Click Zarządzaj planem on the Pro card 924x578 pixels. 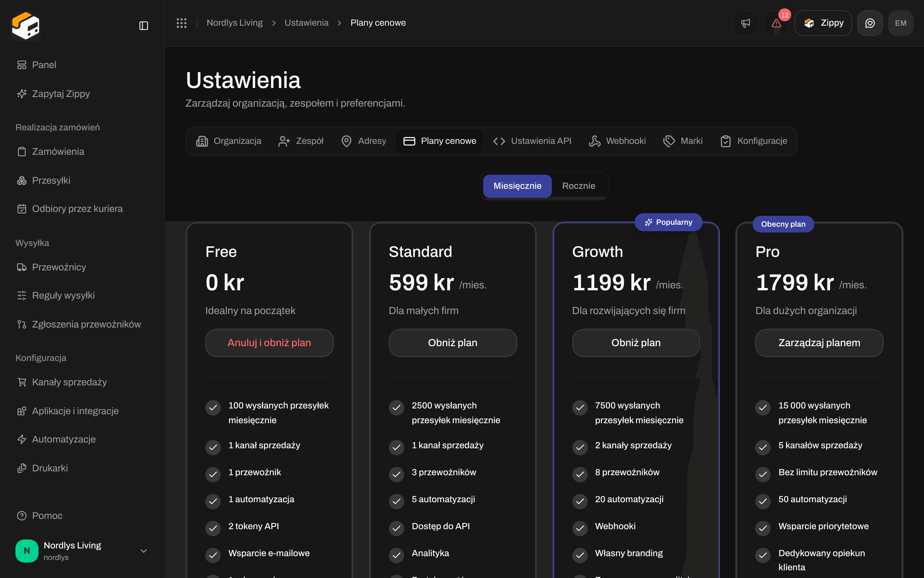(819, 343)
